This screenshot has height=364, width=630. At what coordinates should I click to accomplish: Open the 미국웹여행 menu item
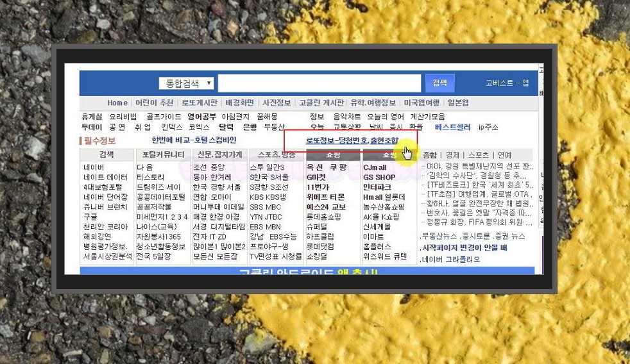point(421,103)
